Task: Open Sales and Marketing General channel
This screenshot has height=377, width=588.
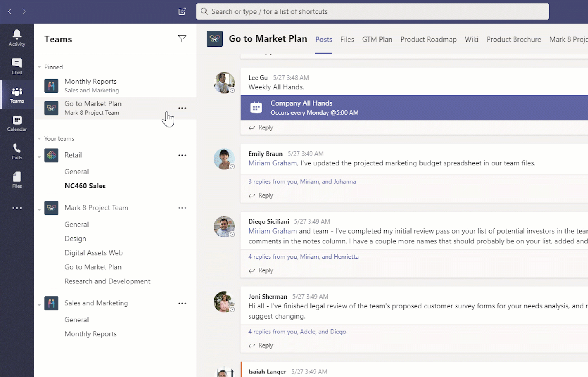Action: tap(77, 319)
